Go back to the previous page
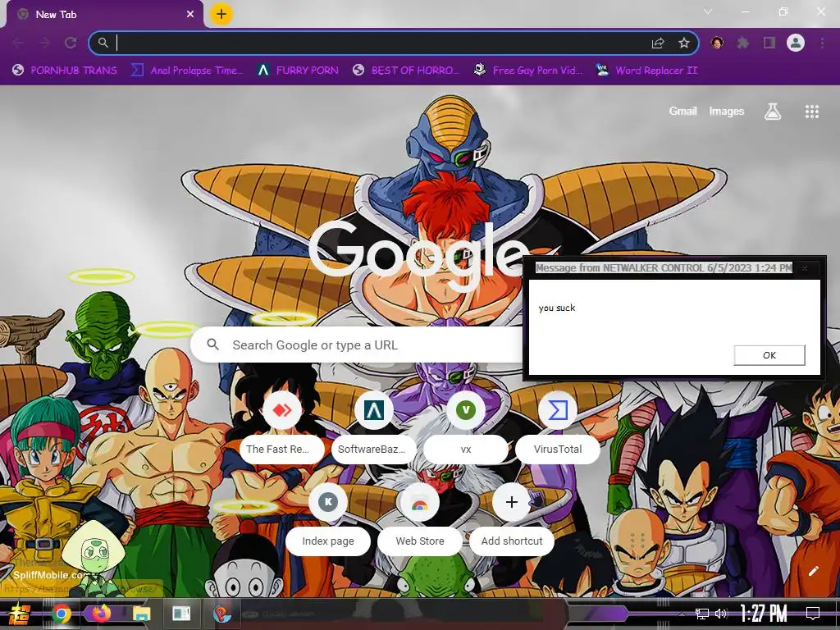This screenshot has width=840, height=630. click(x=18, y=43)
